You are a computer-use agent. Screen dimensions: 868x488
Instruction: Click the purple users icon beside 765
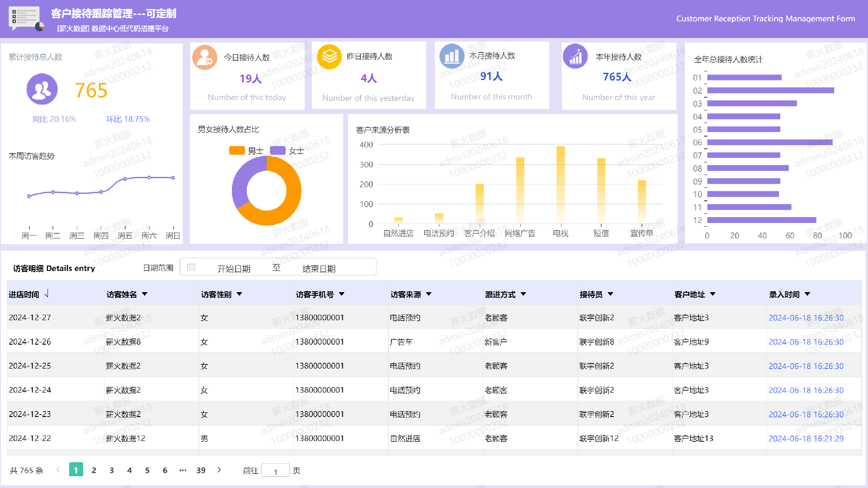tap(42, 90)
